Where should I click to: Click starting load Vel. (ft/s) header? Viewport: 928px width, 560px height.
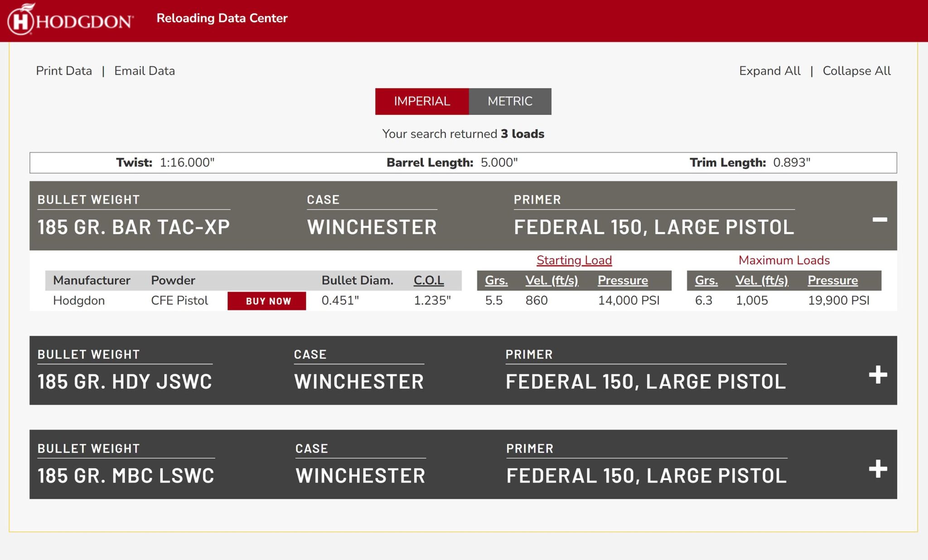click(x=551, y=280)
